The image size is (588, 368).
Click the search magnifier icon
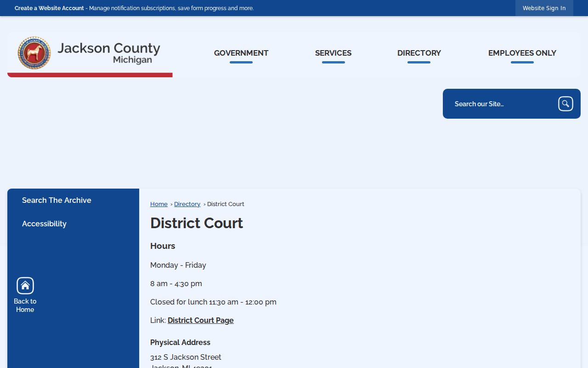pyautogui.click(x=565, y=104)
